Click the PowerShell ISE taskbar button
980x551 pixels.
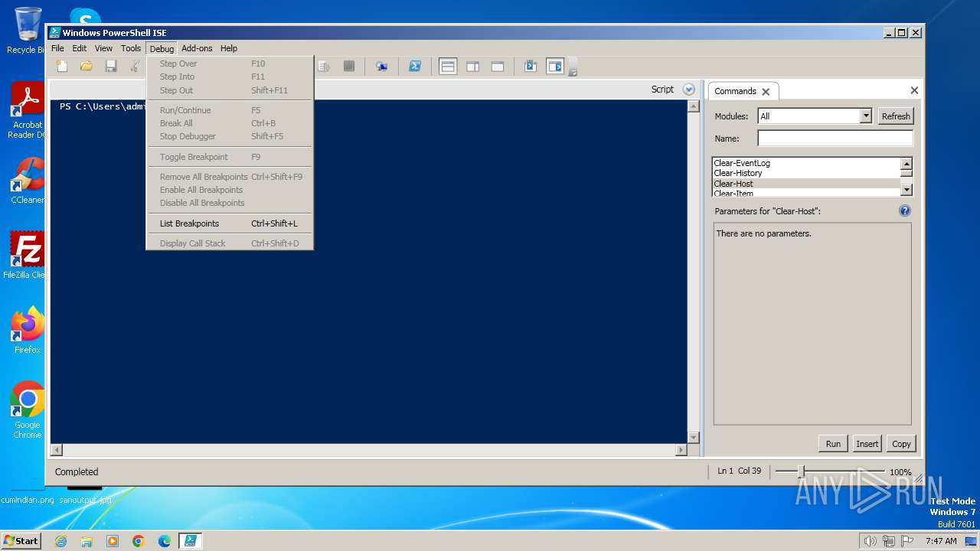tap(191, 541)
